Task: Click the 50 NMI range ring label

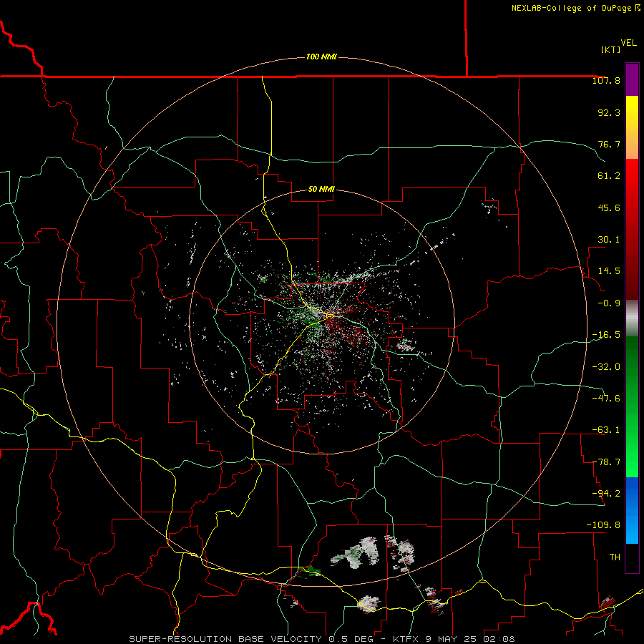Action: (321, 190)
